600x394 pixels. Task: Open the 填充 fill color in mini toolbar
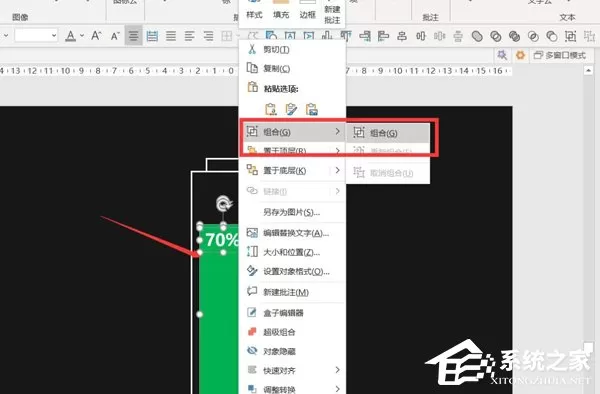[x=281, y=10]
